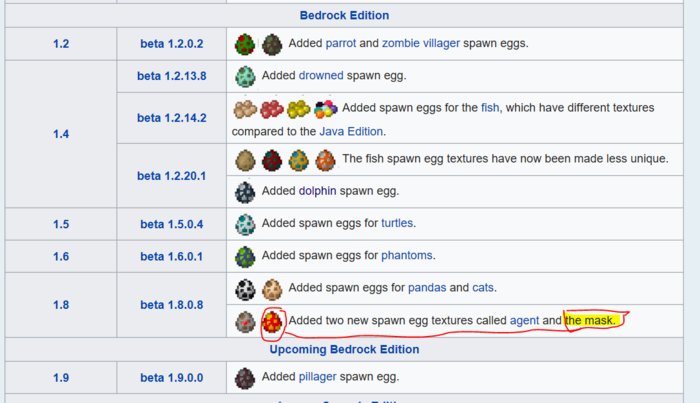Follow the pandas link
The height and width of the screenshot is (403, 700).
pyautogui.click(x=427, y=287)
